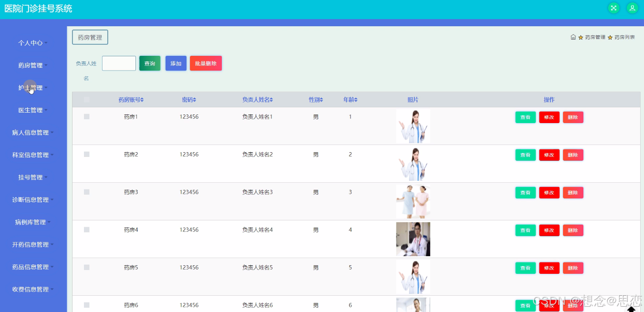This screenshot has width=644, height=312.
Task: Click 查看 button for 药房3
Action: (x=525, y=193)
